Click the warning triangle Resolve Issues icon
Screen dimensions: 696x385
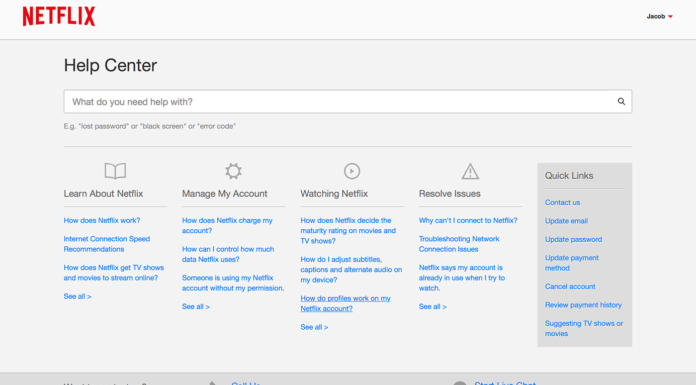click(470, 171)
